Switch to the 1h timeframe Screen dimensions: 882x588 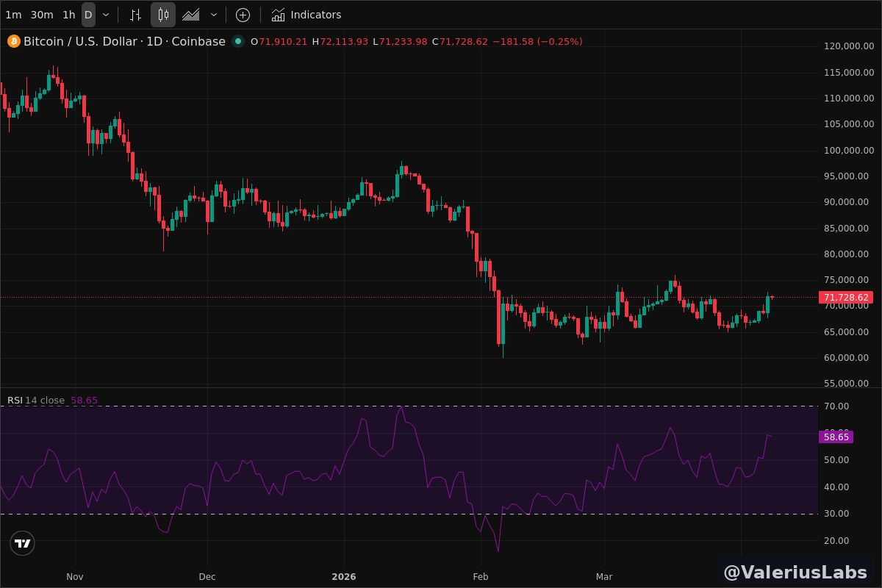(x=68, y=15)
